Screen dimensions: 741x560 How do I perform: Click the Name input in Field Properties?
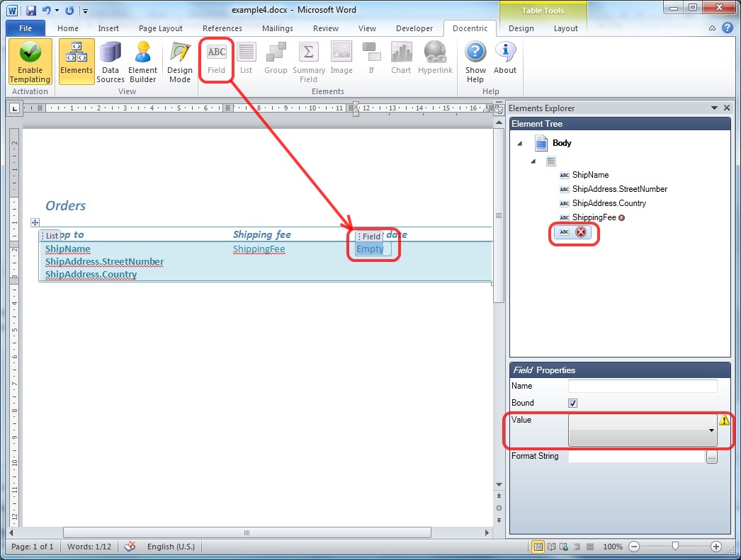643,387
